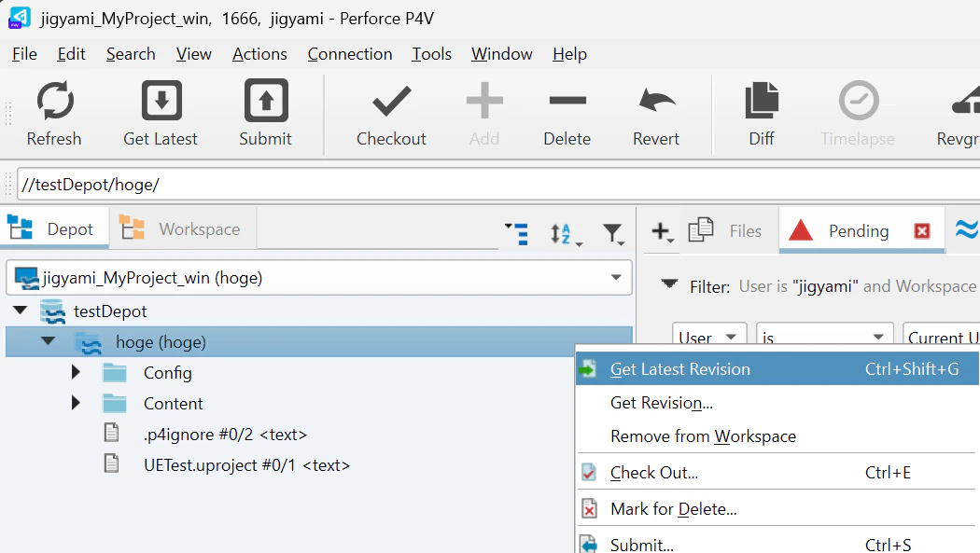Click the Files tab document icon
The image size is (980, 553).
click(x=701, y=230)
